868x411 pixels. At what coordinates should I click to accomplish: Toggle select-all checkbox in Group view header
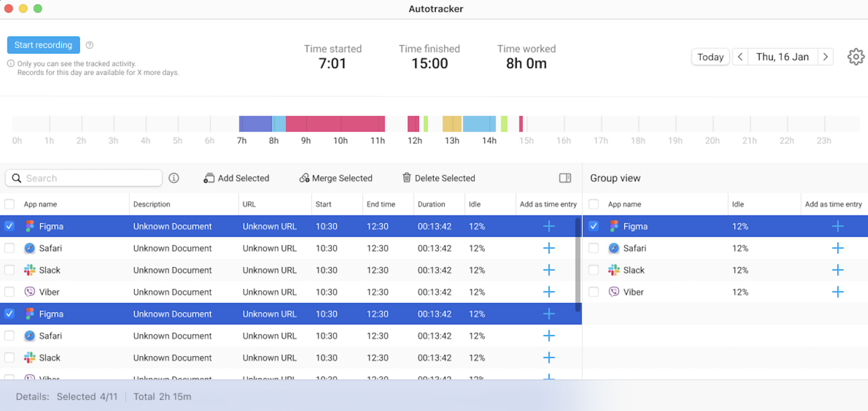click(x=593, y=204)
